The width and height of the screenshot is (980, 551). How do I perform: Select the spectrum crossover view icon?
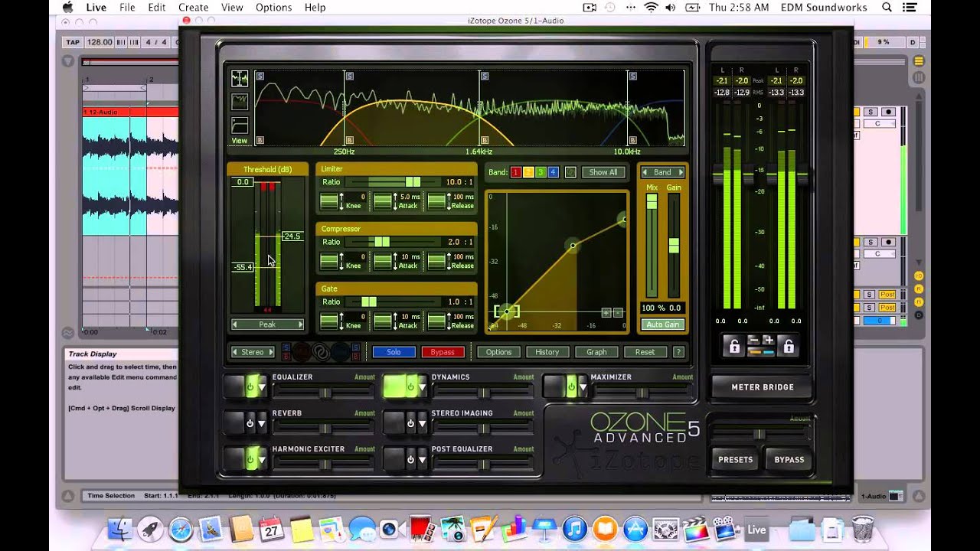[x=240, y=78]
